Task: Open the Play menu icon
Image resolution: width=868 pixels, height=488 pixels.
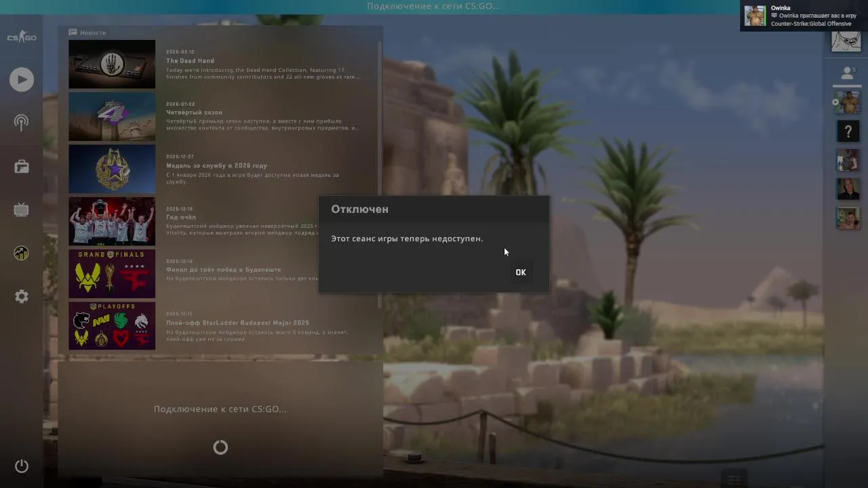Action: click(x=22, y=79)
